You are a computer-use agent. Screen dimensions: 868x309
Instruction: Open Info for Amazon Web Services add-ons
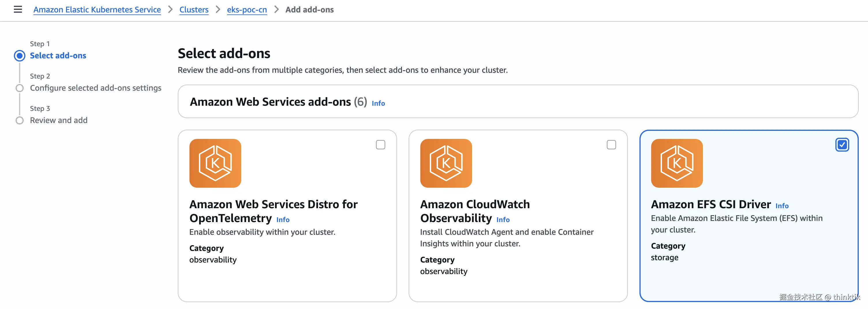(x=378, y=103)
